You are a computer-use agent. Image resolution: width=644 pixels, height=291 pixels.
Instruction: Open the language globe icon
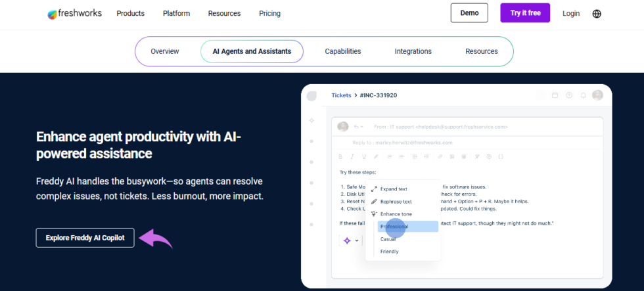click(597, 14)
